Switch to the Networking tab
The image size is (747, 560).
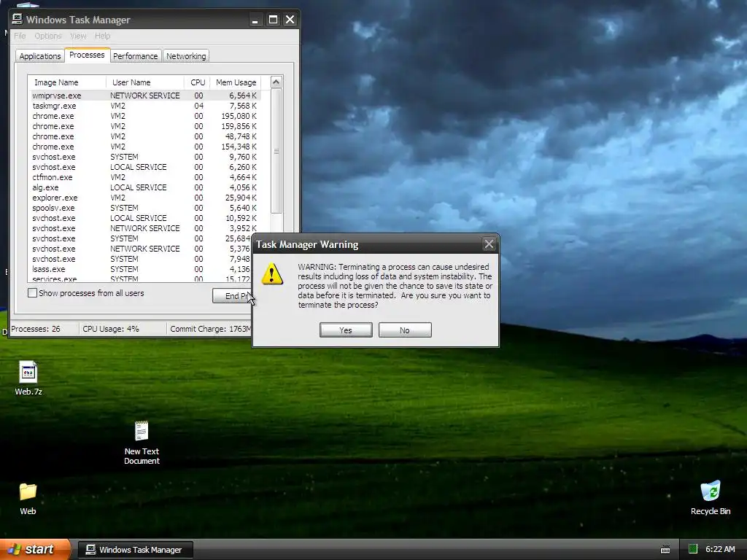pos(186,56)
